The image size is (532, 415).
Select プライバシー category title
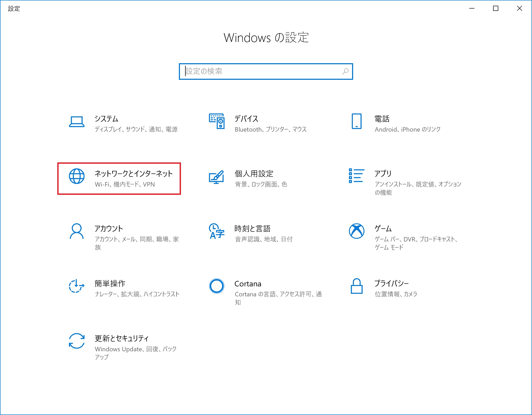(x=391, y=283)
